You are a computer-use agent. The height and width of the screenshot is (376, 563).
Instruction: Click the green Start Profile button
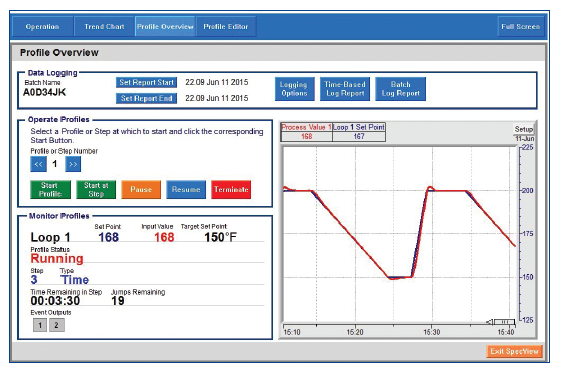point(50,190)
